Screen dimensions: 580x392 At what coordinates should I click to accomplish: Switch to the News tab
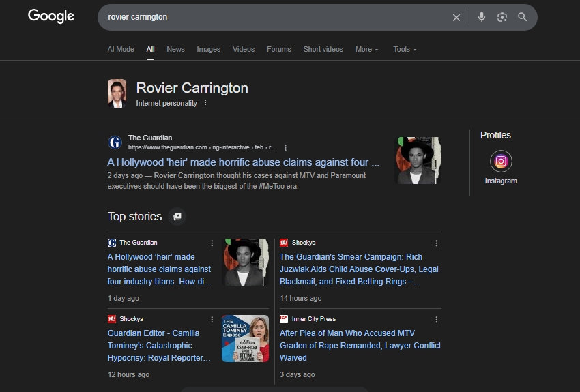175,49
